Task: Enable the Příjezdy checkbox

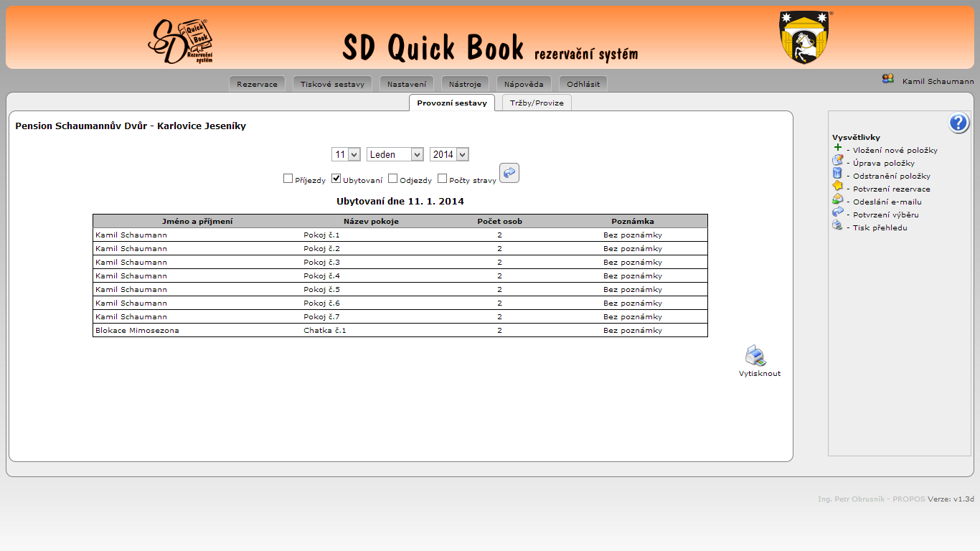Action: coord(288,179)
